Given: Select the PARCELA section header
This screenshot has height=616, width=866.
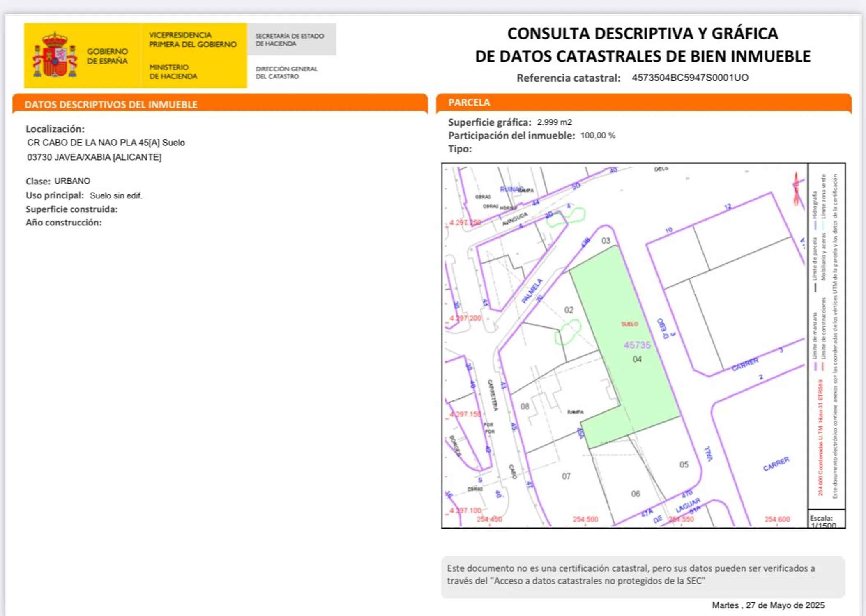Looking at the screenshot, I should pos(469,102).
